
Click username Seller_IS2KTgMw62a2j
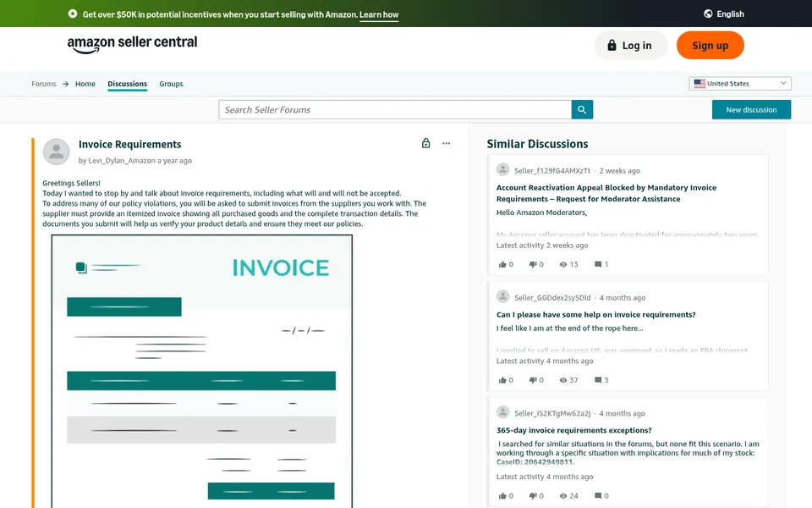click(x=552, y=413)
